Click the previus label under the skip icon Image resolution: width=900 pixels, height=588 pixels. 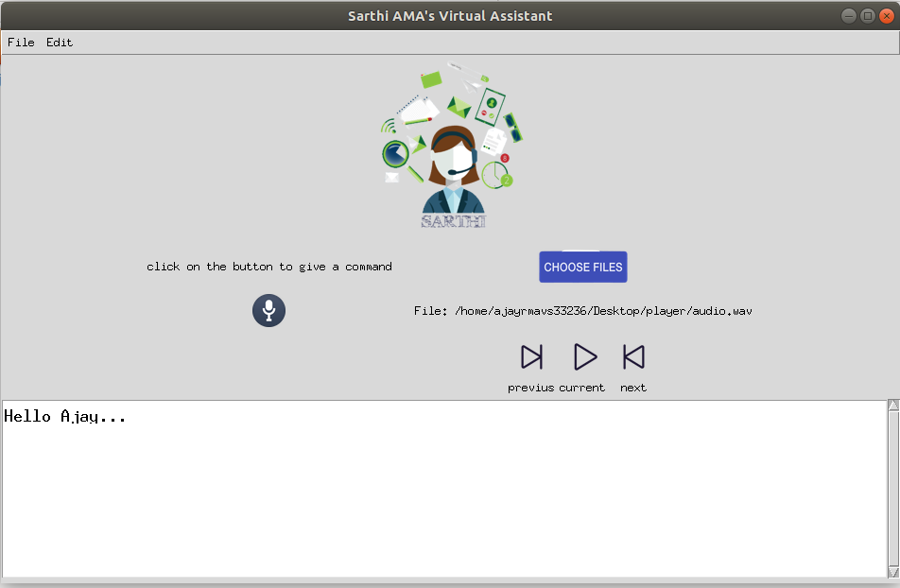(531, 387)
